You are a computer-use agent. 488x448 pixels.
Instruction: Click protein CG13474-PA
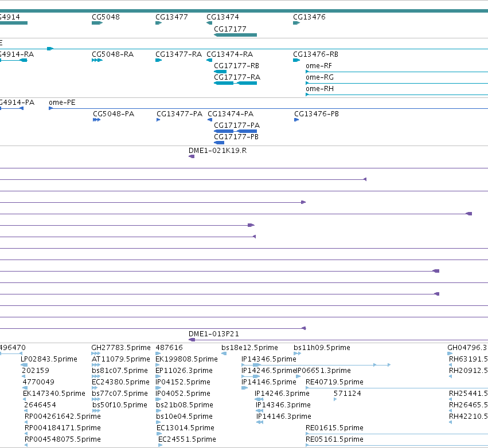(231, 114)
